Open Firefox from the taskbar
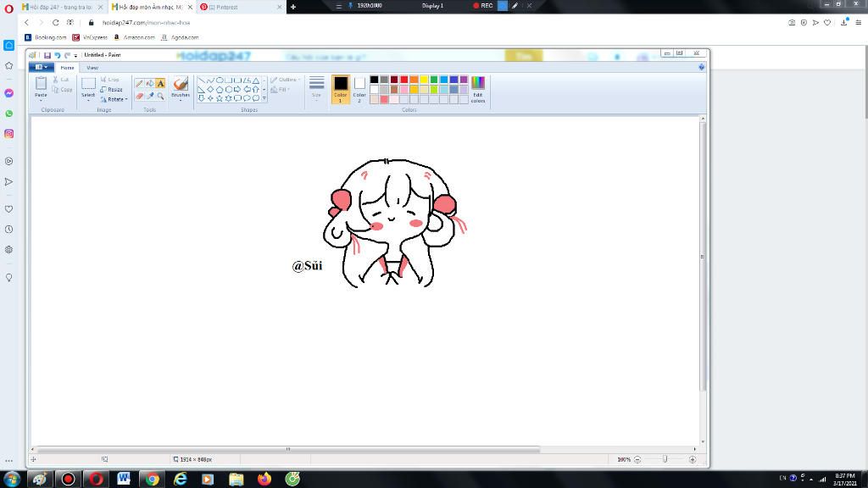 pyautogui.click(x=264, y=479)
